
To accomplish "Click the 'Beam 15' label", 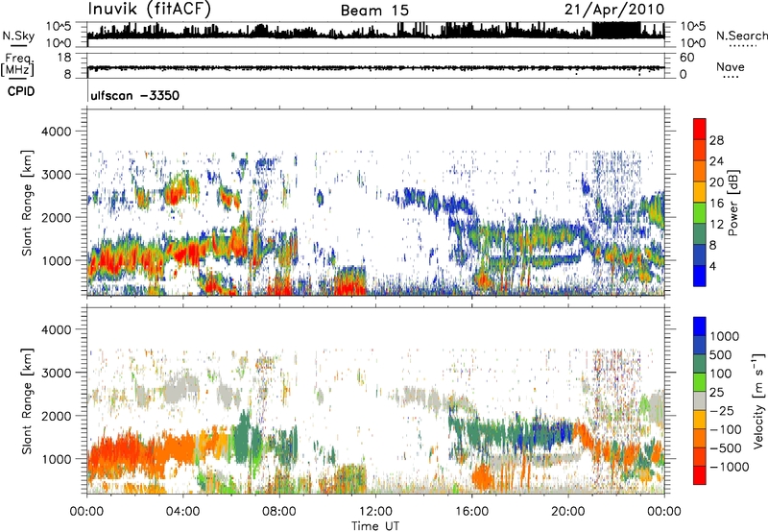I will [374, 11].
